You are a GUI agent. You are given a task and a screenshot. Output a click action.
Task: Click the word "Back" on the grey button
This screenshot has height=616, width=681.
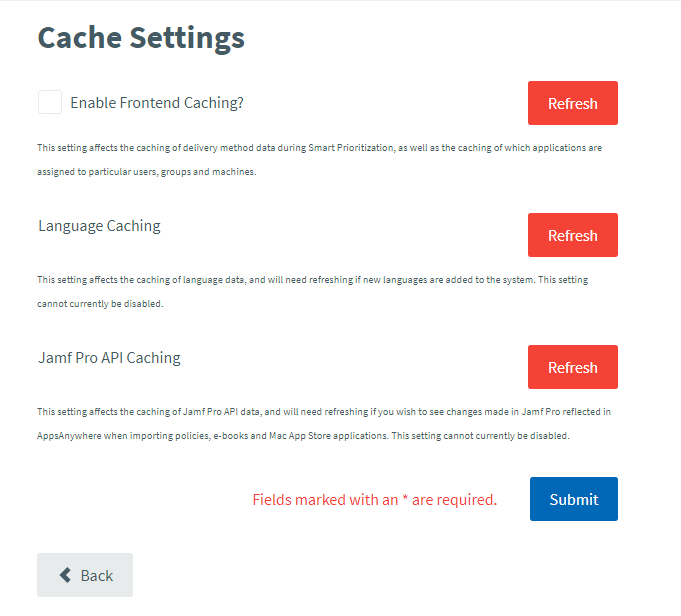(97, 575)
